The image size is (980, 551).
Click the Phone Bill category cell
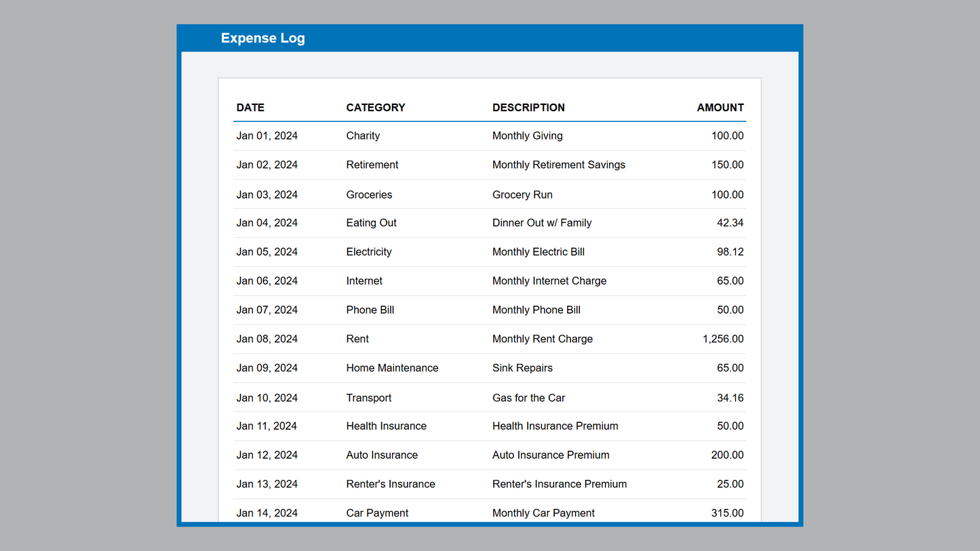[370, 310]
